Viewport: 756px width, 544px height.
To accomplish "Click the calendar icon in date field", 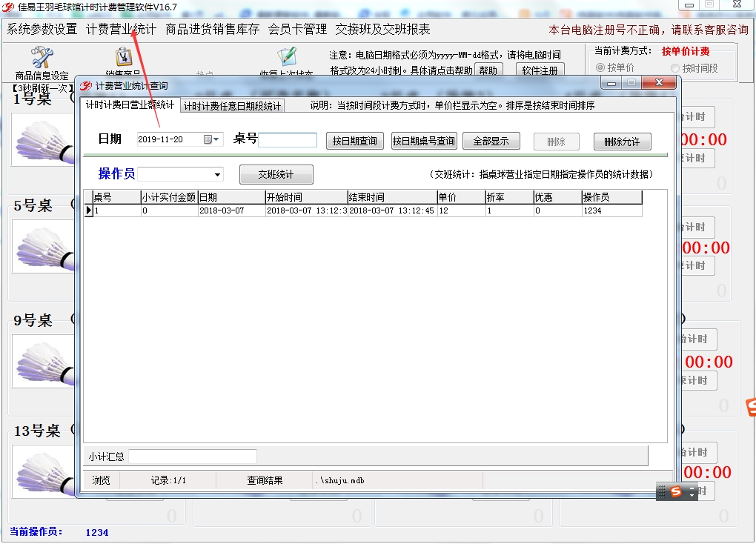I will tap(208, 139).
